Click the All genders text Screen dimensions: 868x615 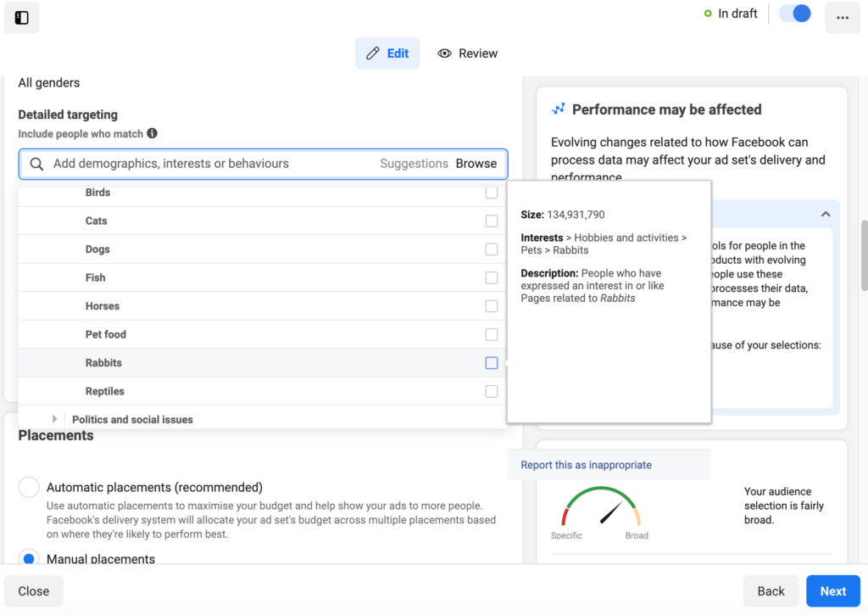click(x=48, y=82)
